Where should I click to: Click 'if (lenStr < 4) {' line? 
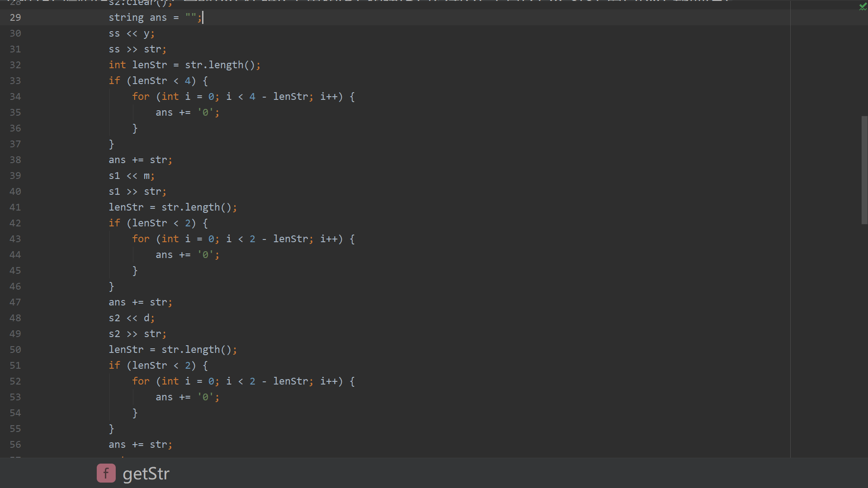(x=158, y=81)
